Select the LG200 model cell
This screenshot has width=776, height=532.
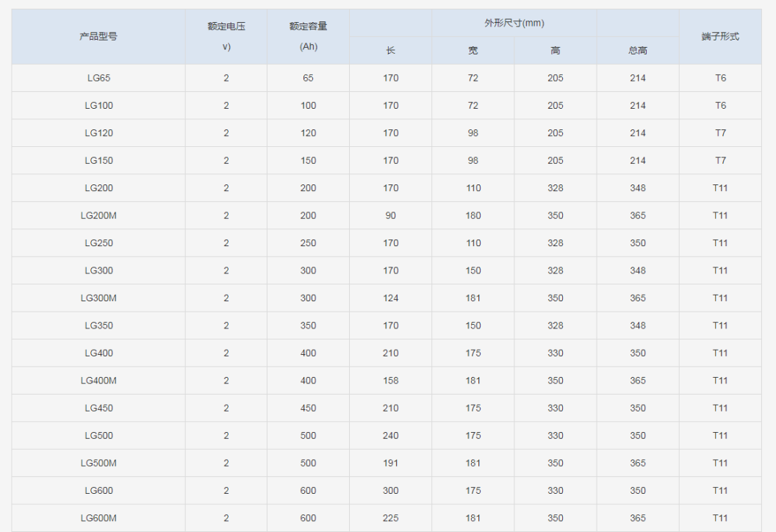(x=98, y=188)
